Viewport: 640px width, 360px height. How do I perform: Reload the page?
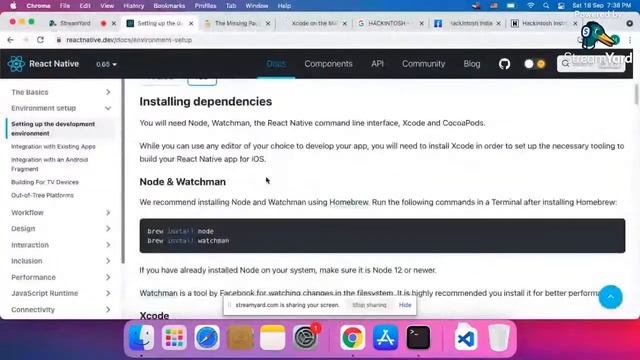coord(40,40)
